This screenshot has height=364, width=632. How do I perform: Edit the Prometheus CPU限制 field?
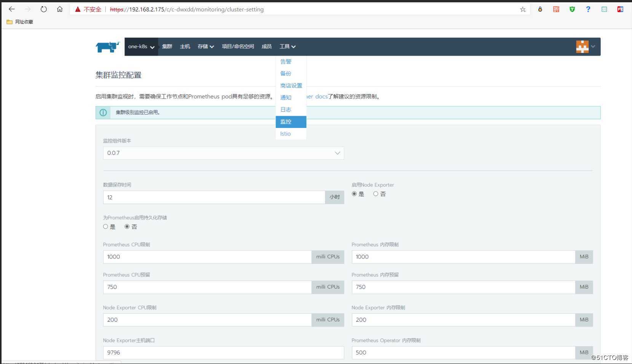pos(207,257)
